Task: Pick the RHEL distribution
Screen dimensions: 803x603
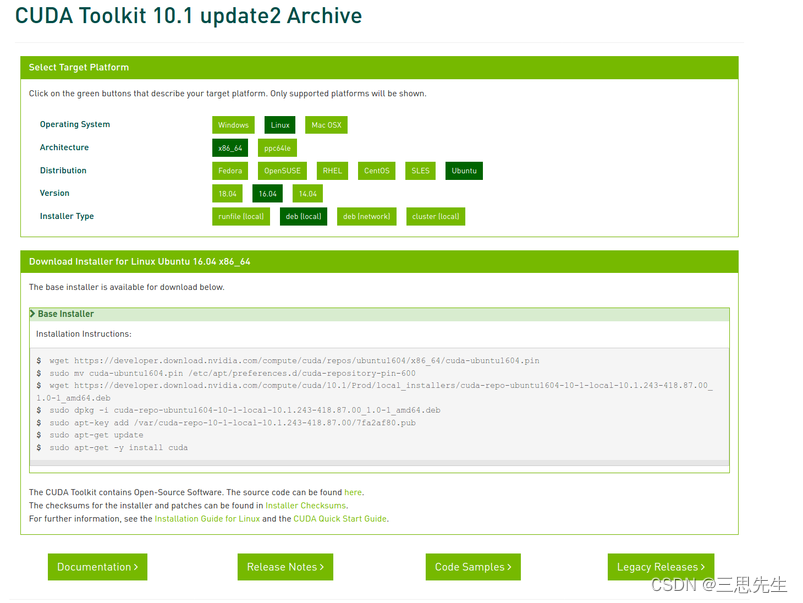Action: pos(332,171)
